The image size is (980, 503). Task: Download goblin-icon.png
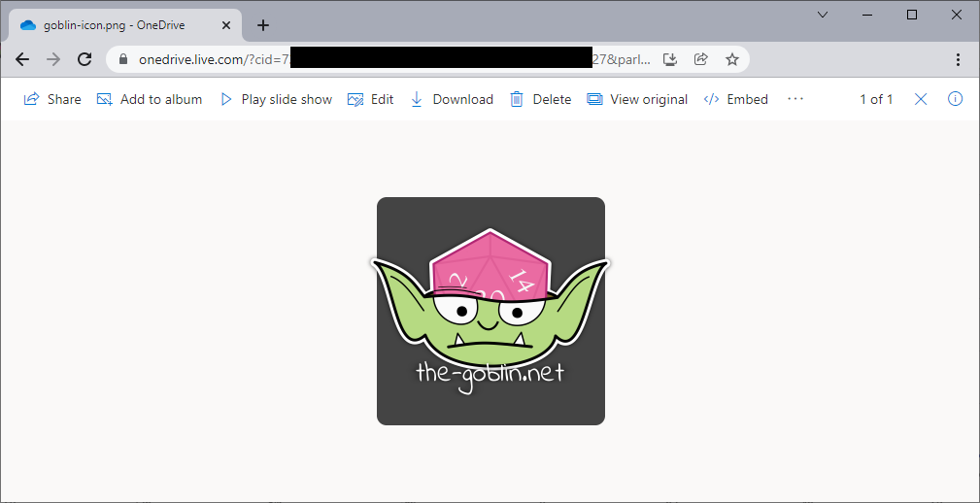[452, 99]
